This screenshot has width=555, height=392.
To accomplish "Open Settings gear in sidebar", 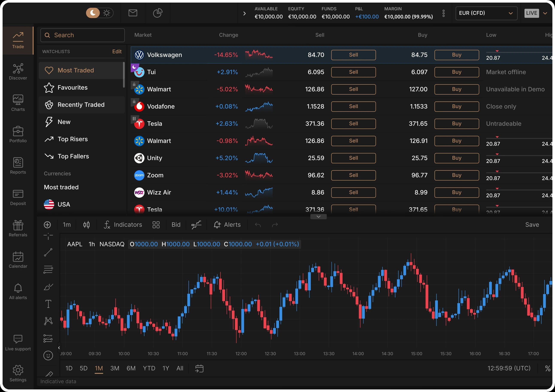I will tap(18, 373).
